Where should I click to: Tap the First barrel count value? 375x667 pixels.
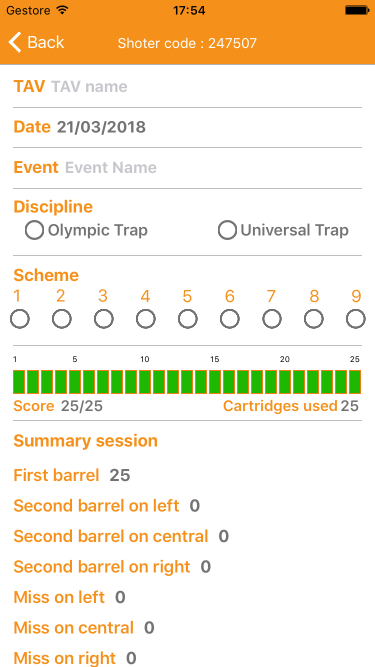(x=120, y=475)
